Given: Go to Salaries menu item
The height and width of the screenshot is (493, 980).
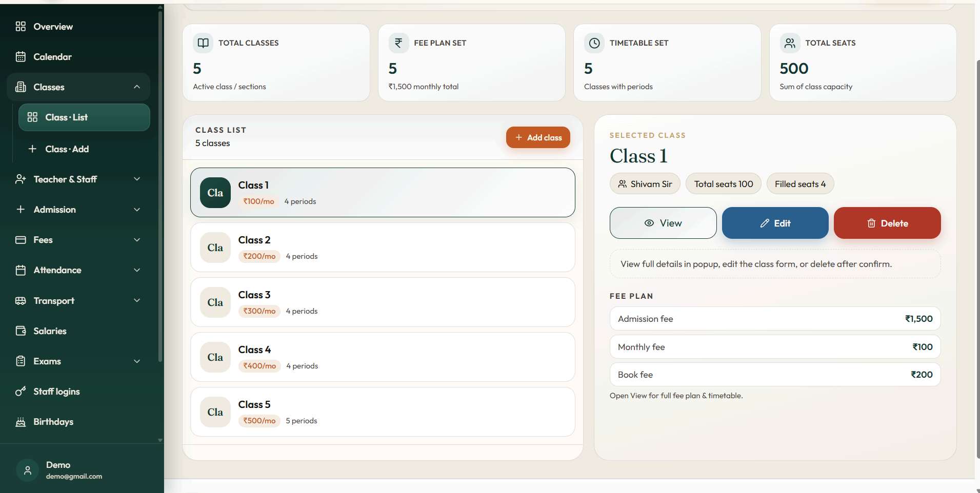Looking at the screenshot, I should 78,331.
